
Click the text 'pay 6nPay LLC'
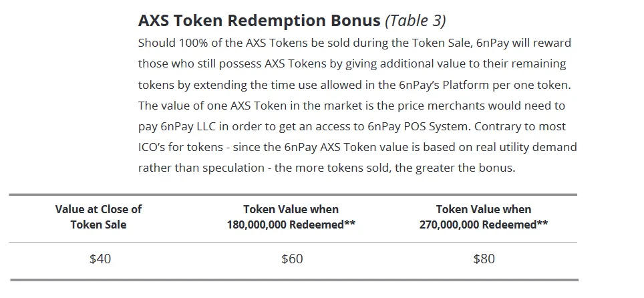[177, 126]
